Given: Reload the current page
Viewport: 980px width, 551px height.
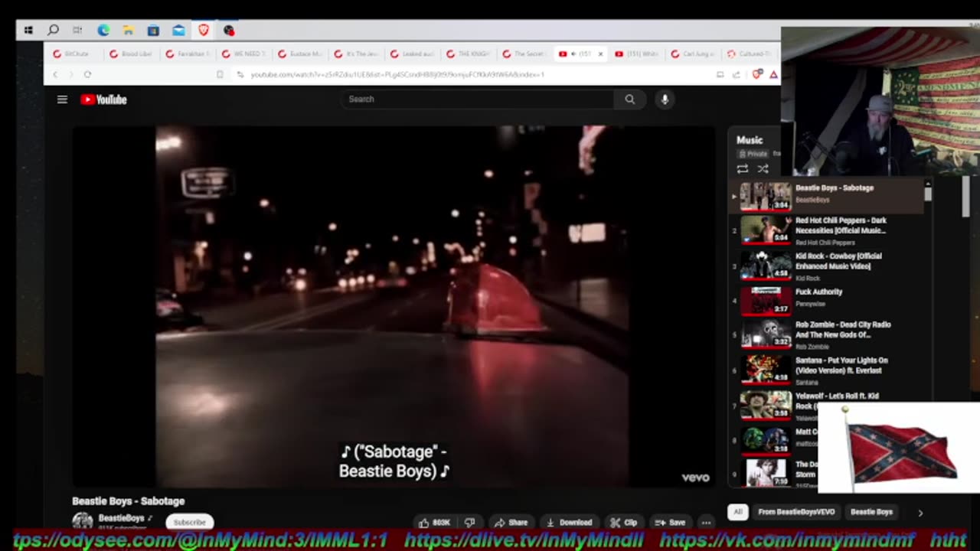Looking at the screenshot, I should (x=87, y=74).
